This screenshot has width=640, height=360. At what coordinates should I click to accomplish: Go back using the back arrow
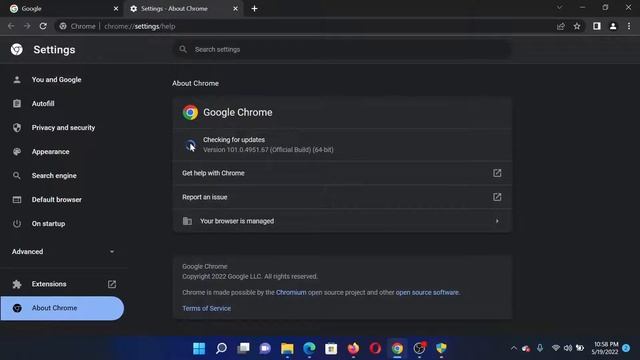[x=11, y=26]
